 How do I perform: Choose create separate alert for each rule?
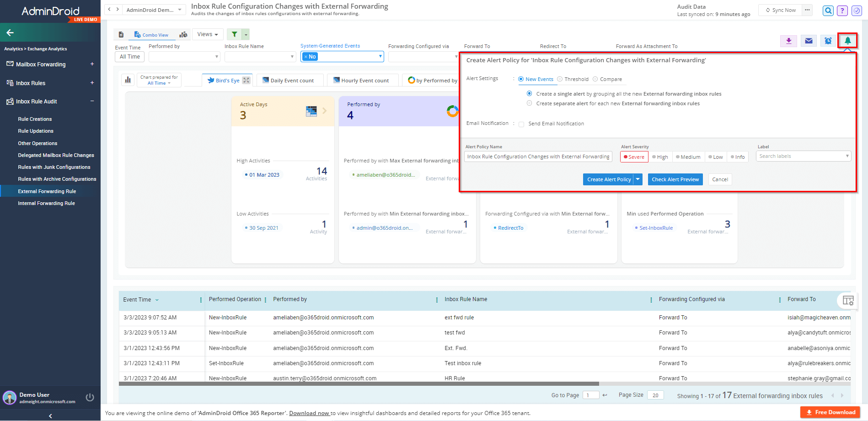point(529,103)
